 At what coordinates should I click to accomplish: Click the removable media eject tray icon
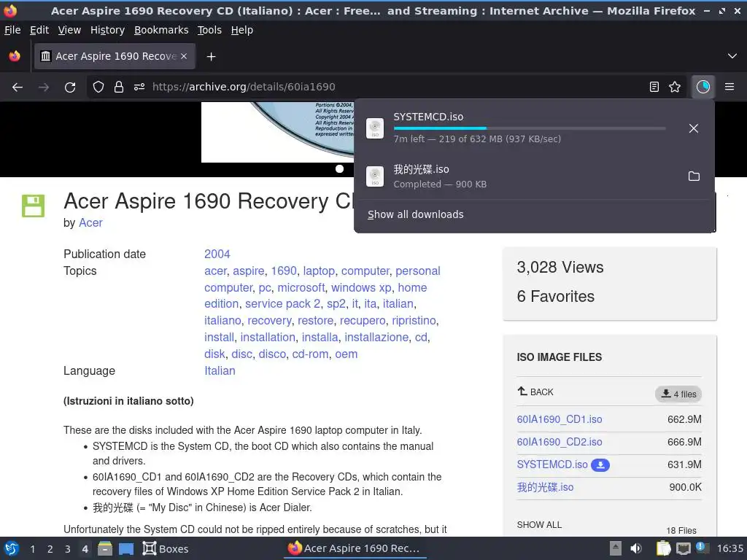tap(616, 548)
